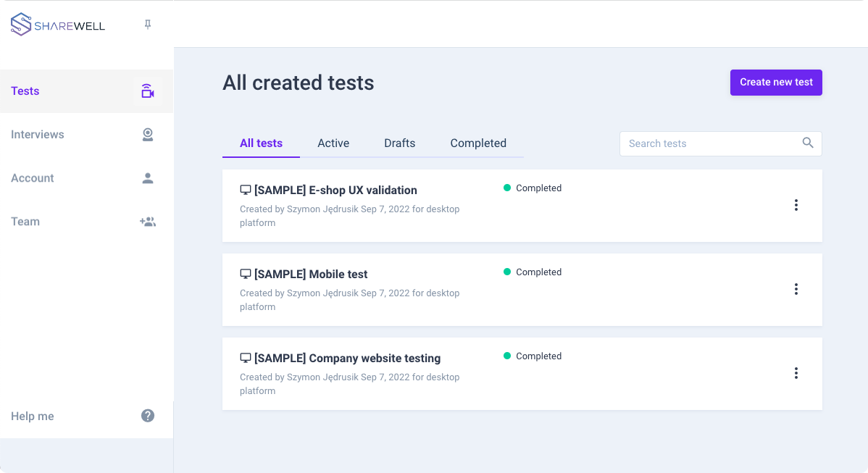Open options menu for Mobile test
The image size is (868, 473).
tap(796, 289)
